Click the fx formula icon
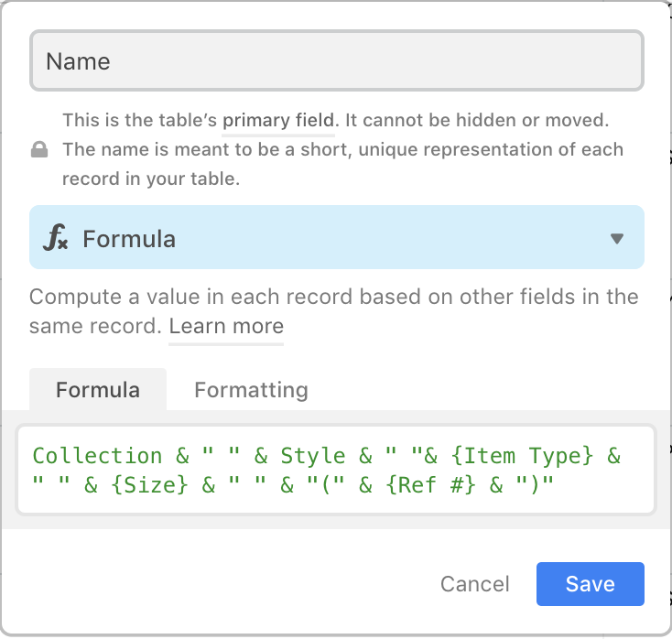The height and width of the screenshot is (639, 672). (x=55, y=237)
